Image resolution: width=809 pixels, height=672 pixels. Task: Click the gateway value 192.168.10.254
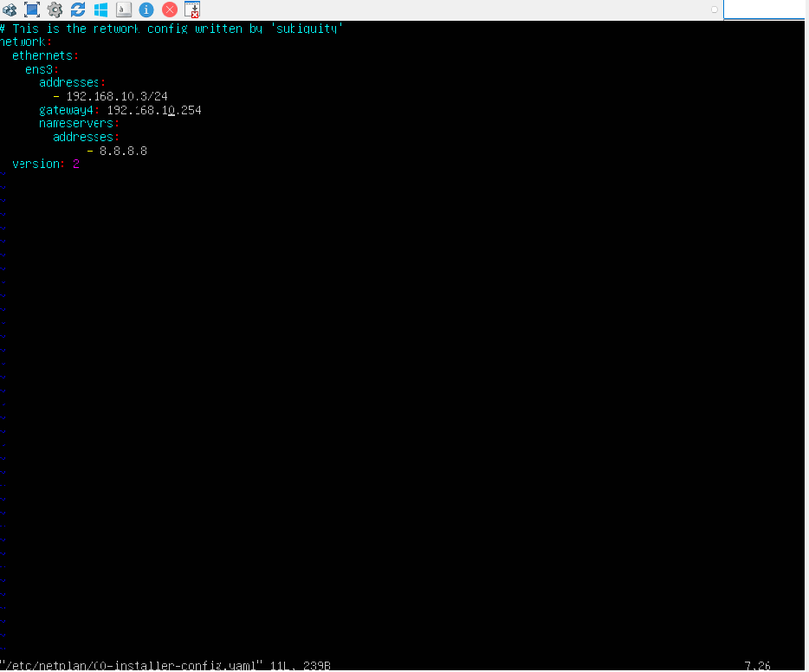point(154,110)
